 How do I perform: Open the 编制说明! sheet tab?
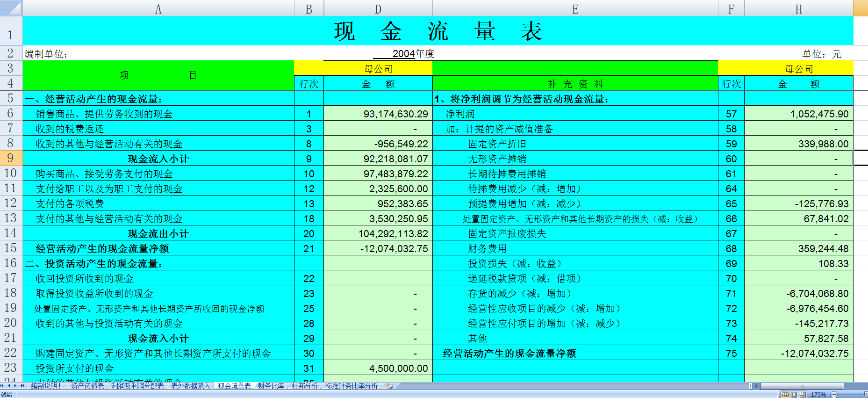tap(46, 386)
